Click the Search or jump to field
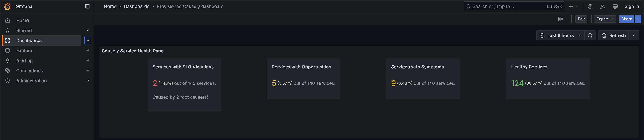 click(x=512, y=6)
